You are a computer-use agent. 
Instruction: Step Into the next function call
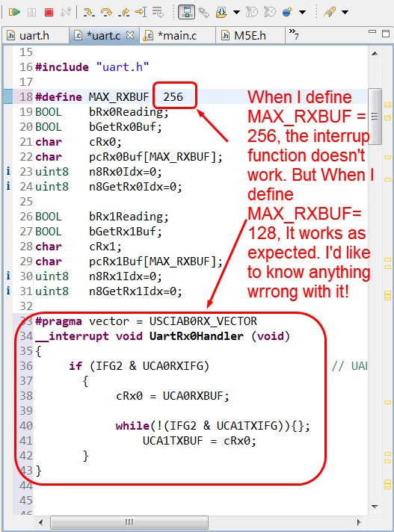click(x=89, y=13)
